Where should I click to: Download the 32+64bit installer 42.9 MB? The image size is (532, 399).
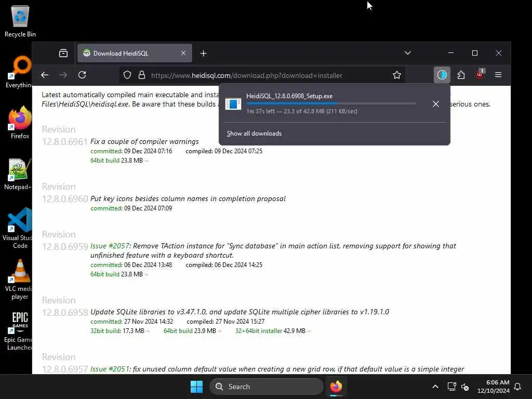click(259, 331)
